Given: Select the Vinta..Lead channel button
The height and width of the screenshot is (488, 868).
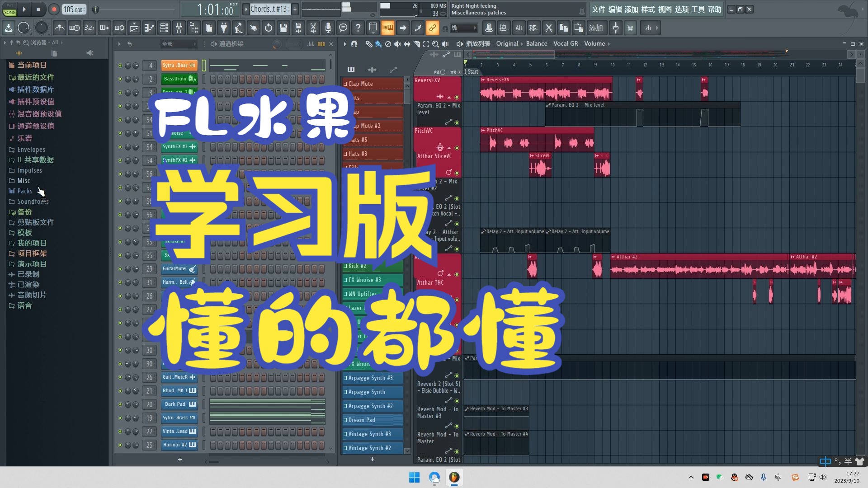Looking at the screenshot, I should tap(179, 432).
